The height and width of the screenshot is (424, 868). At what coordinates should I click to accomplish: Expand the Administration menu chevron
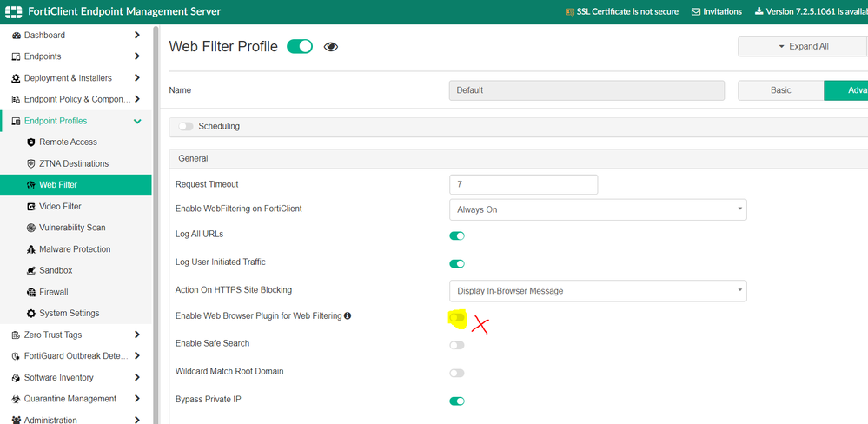137,421
